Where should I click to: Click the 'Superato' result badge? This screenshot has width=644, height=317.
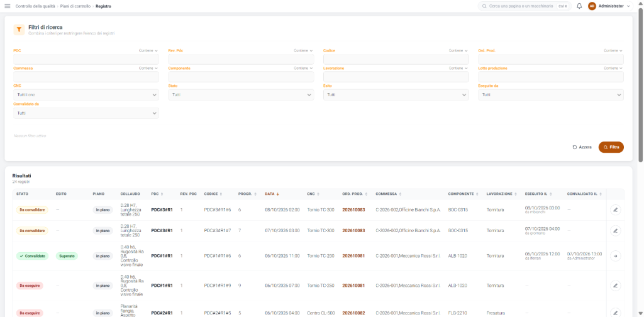[x=67, y=256]
